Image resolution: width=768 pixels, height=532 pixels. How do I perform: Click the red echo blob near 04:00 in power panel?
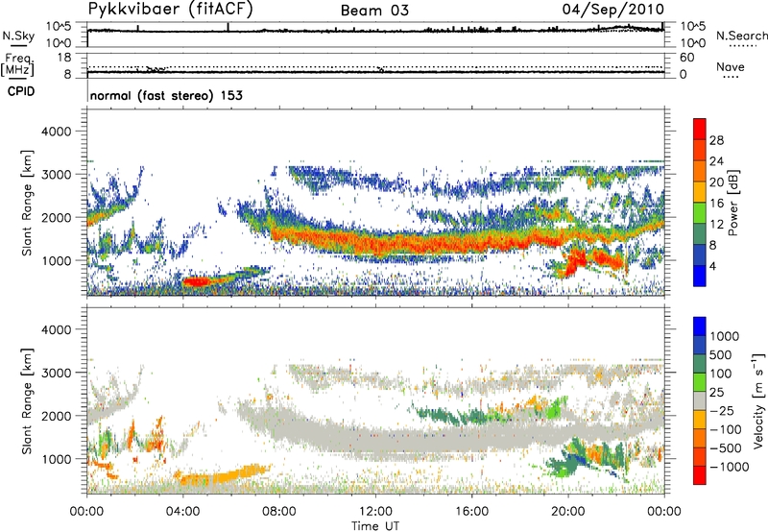pyautogui.click(x=197, y=281)
